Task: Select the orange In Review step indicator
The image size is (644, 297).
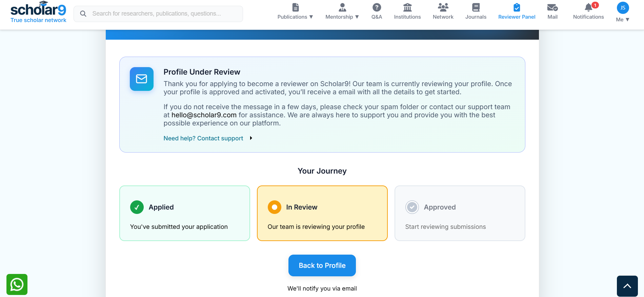Action: point(275,207)
